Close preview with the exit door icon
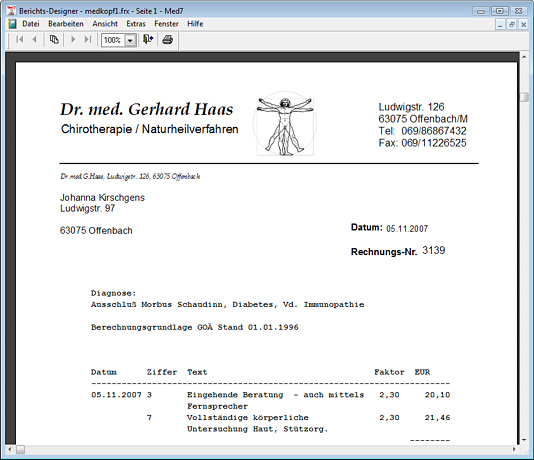 (148, 40)
